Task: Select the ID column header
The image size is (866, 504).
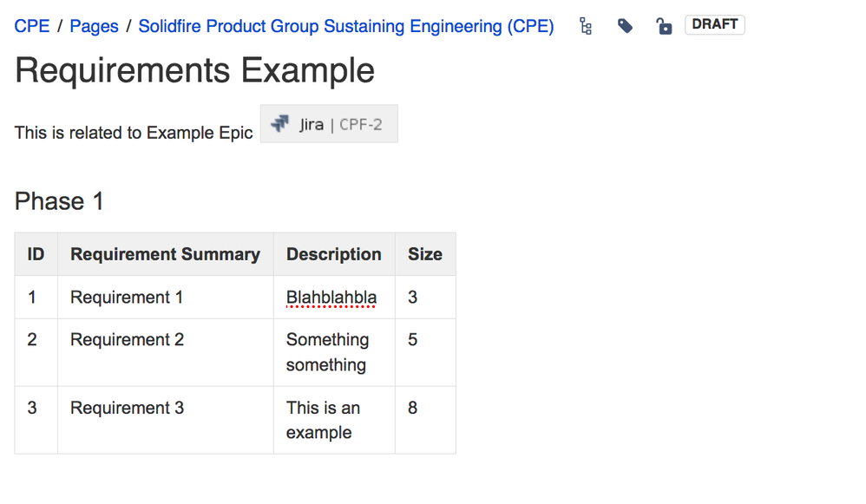Action: pos(36,254)
